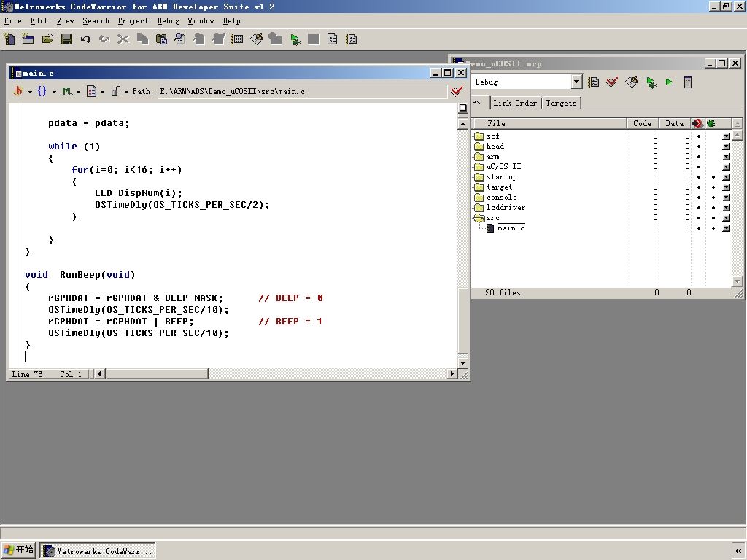Toggle the debug dot for the arm folder
The image size is (747, 560).
point(699,157)
